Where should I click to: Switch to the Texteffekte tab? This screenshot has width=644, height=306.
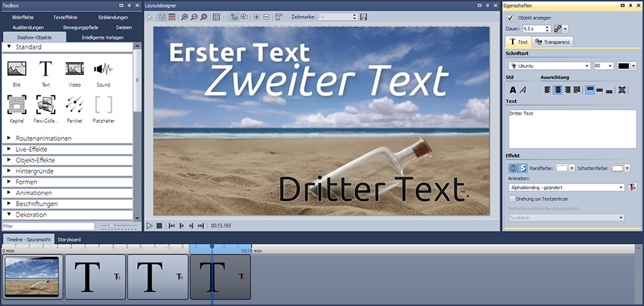66,17
